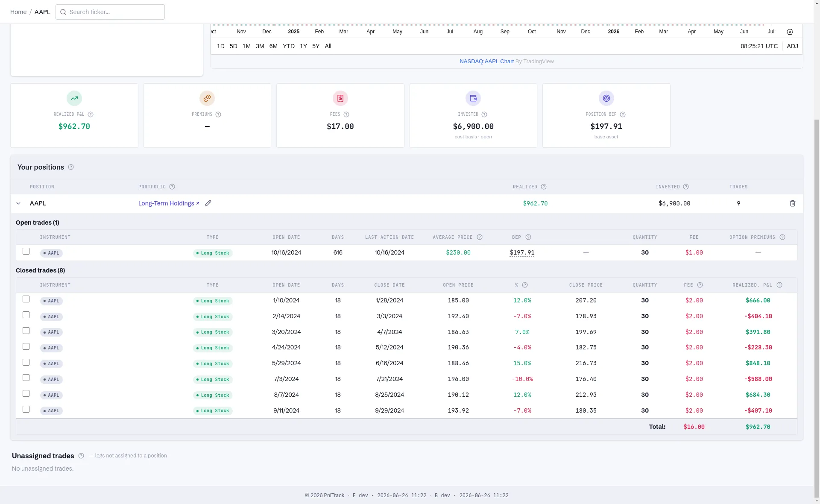Show help for Option Premiums column
The height and width of the screenshot is (504, 820).
[782, 237]
